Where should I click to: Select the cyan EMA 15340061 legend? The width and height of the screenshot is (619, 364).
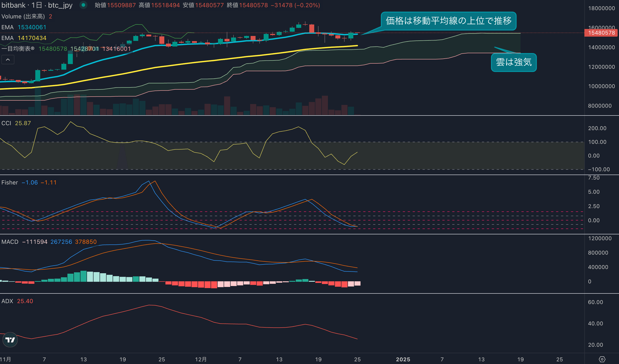(x=24, y=27)
